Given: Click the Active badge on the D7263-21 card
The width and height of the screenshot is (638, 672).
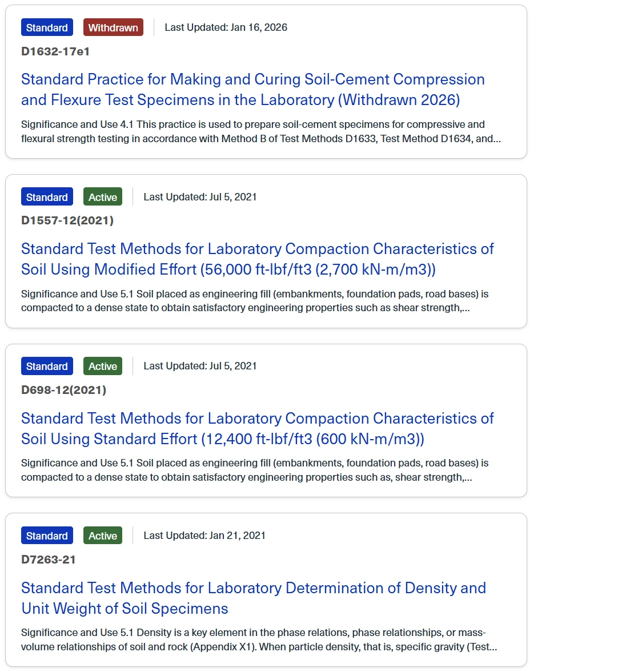Looking at the screenshot, I should (x=102, y=536).
